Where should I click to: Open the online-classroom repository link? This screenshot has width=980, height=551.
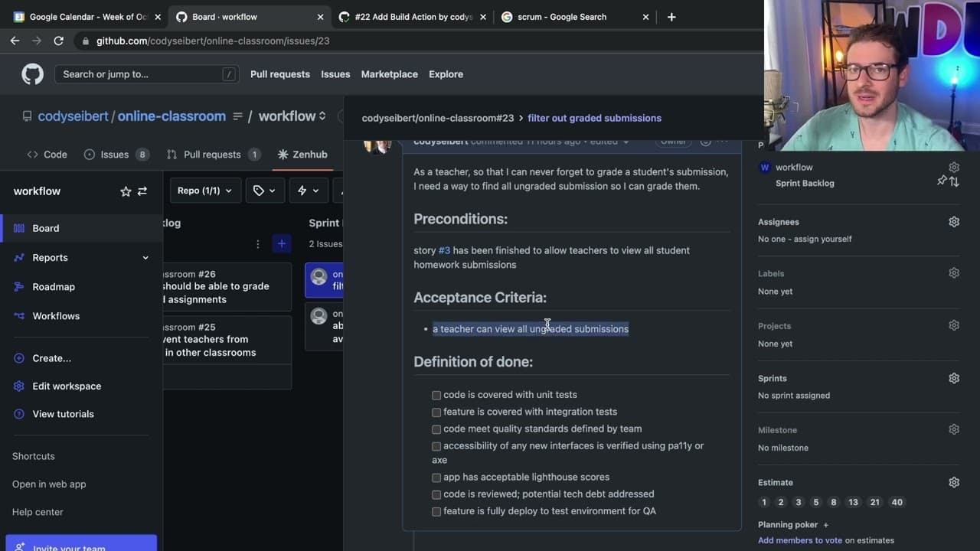coord(171,116)
